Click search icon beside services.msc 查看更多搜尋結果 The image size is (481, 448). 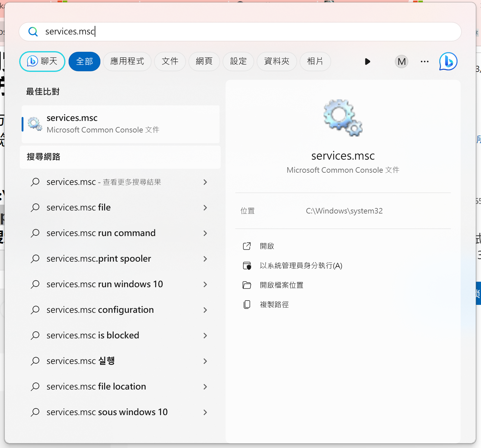point(35,182)
